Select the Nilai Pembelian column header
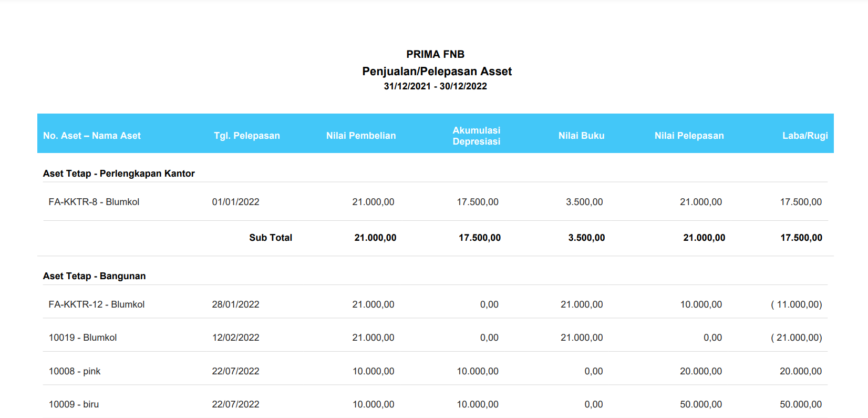The height and width of the screenshot is (418, 868). coord(361,136)
